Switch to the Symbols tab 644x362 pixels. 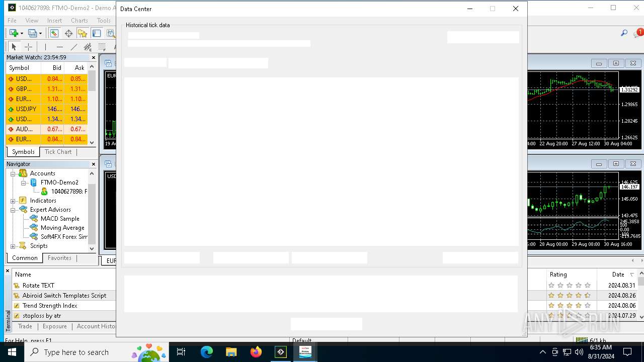tap(23, 152)
